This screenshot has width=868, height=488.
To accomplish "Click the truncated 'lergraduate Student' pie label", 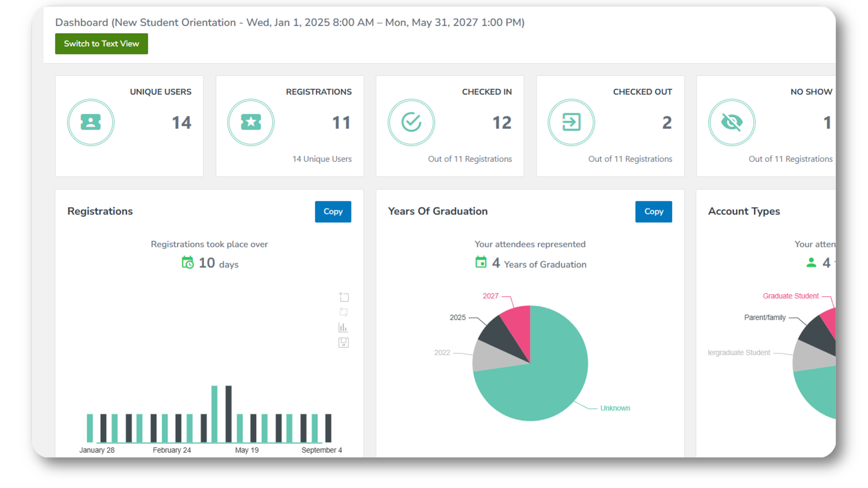I will [x=739, y=353].
